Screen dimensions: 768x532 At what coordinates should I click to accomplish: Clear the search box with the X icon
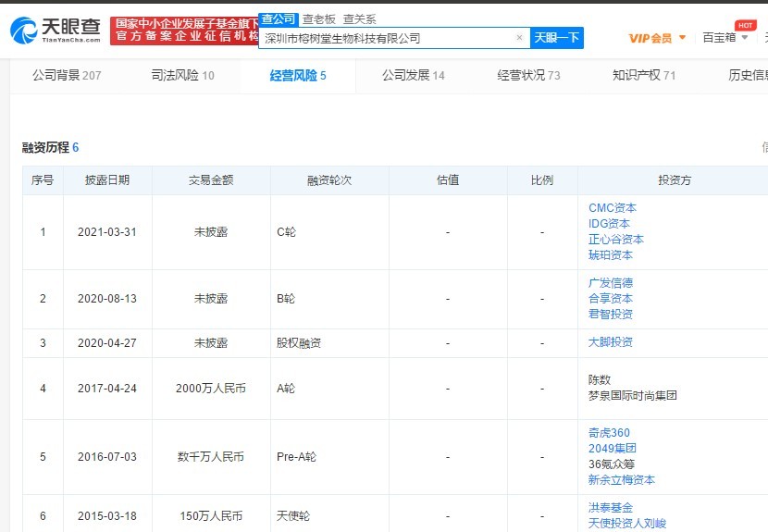pyautogui.click(x=519, y=38)
